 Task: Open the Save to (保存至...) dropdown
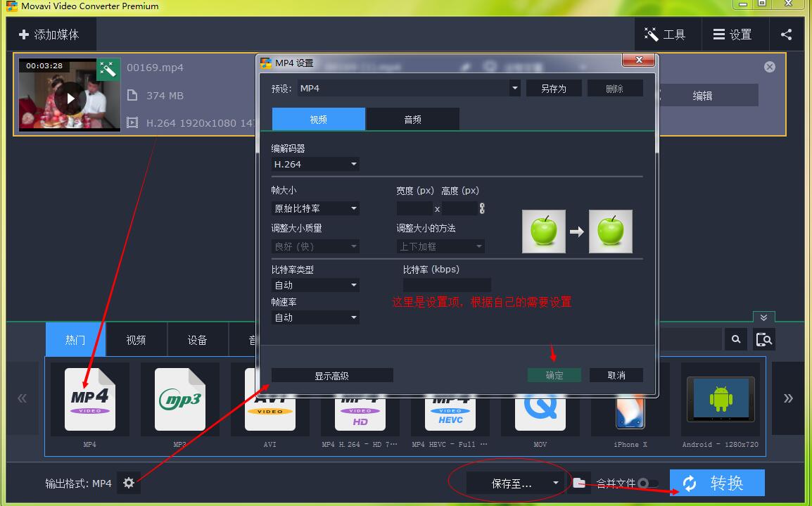[x=515, y=483]
